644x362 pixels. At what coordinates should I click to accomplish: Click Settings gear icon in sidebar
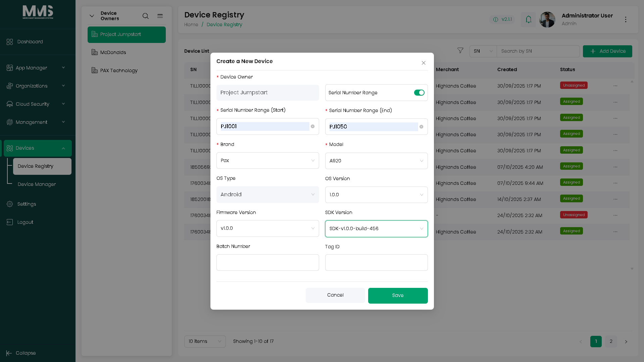pos(10,204)
